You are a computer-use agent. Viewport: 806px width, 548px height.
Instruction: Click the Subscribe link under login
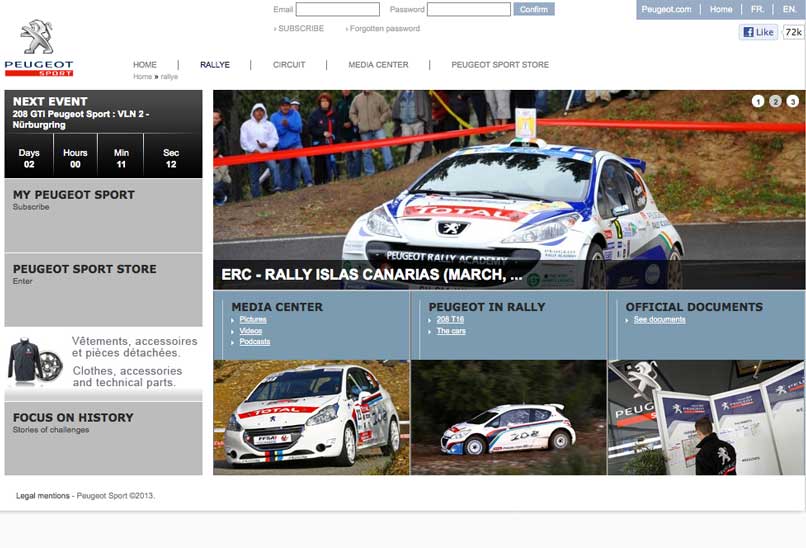[300, 29]
